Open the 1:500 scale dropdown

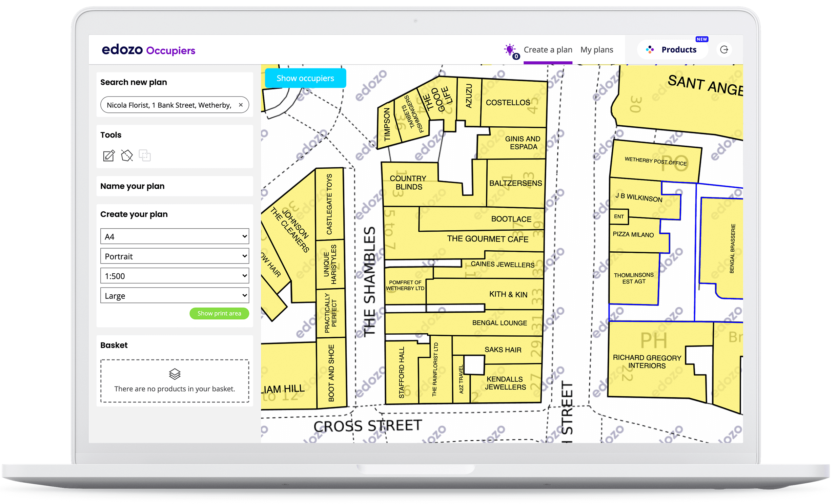[x=175, y=276]
